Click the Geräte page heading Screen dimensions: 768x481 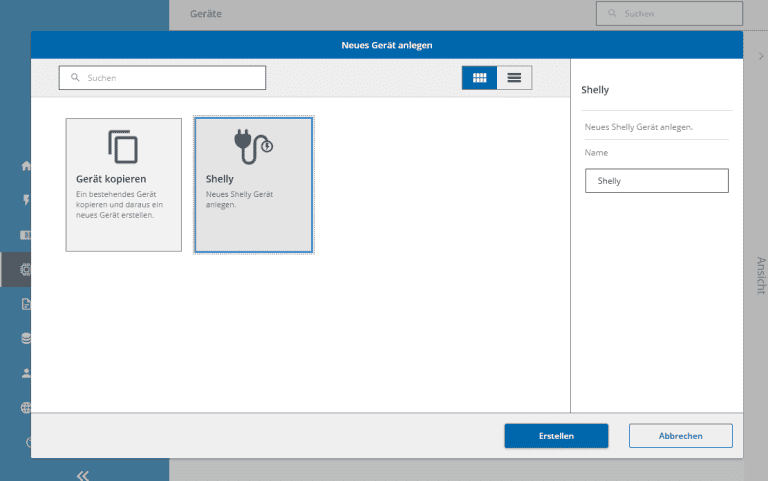tap(206, 14)
